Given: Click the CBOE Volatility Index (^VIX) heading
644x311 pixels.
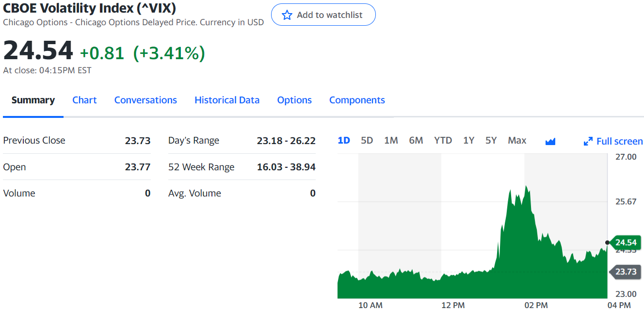Looking at the screenshot, I should [90, 8].
